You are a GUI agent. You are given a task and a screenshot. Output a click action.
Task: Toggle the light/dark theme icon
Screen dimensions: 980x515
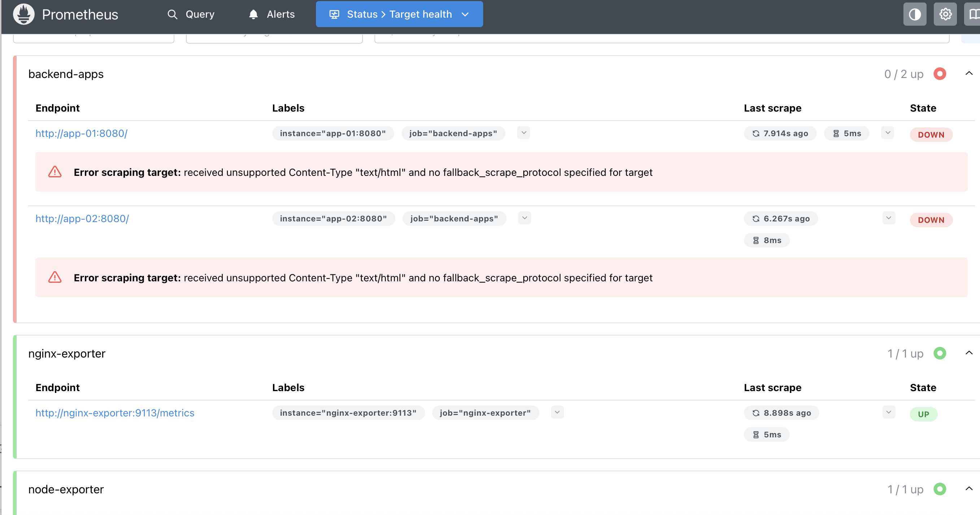tap(915, 14)
